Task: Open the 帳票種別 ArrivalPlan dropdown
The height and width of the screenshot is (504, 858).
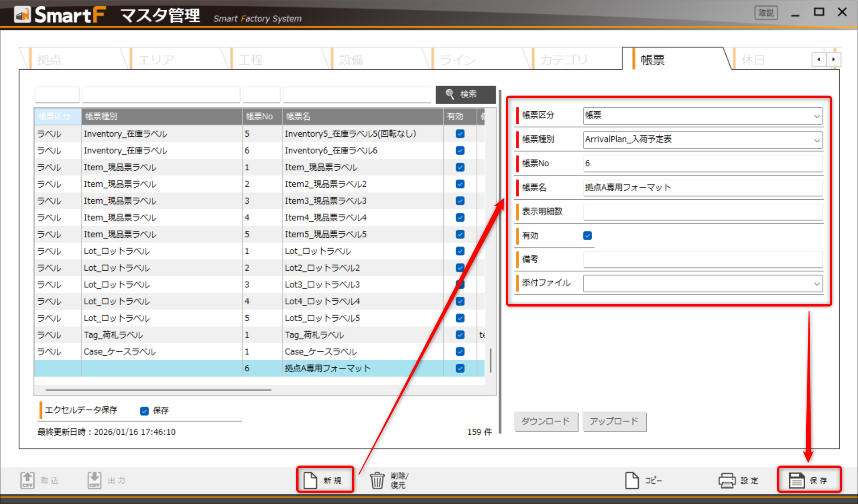Action: tap(816, 140)
